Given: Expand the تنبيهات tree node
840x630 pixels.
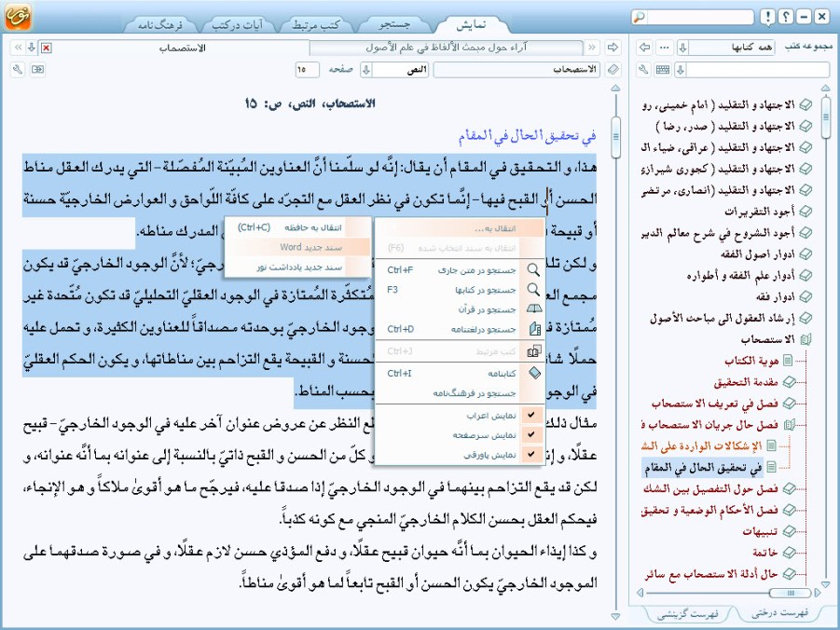Looking at the screenshot, I should [x=788, y=531].
